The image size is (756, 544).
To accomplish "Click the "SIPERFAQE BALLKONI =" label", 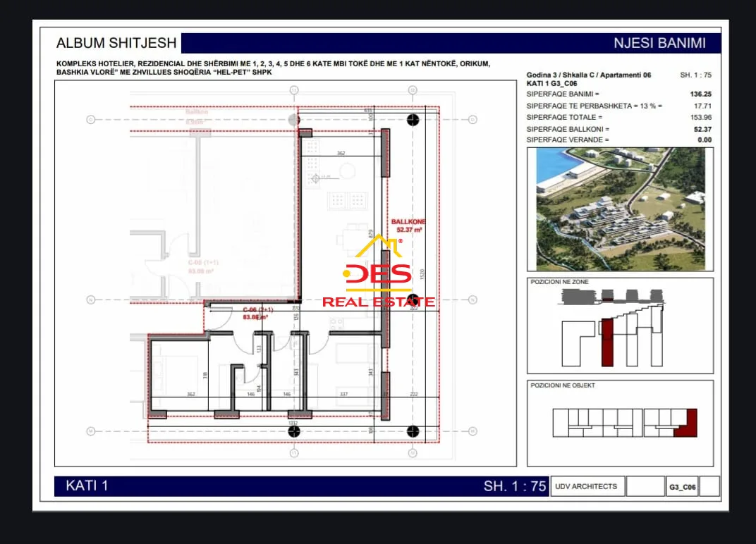I will (568, 129).
